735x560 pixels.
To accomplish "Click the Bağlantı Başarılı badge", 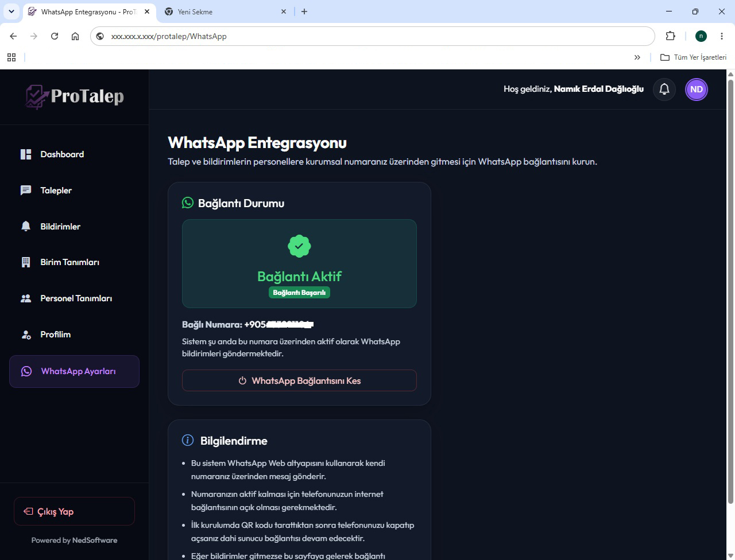I will pyautogui.click(x=299, y=293).
